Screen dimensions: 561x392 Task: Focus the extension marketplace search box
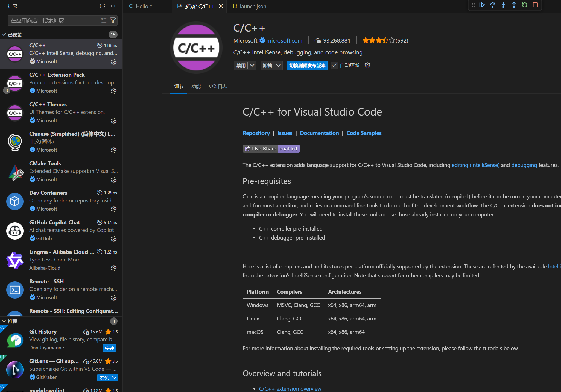(x=55, y=20)
